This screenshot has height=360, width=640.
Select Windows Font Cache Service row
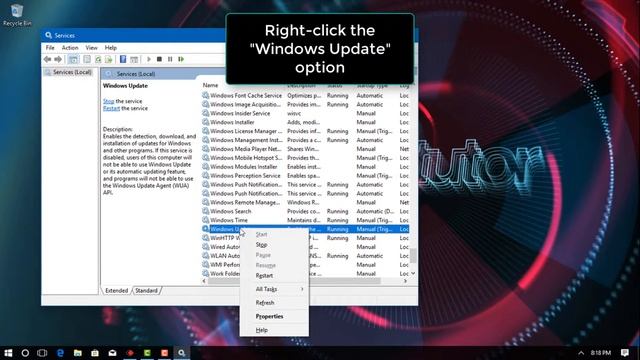(x=305, y=96)
